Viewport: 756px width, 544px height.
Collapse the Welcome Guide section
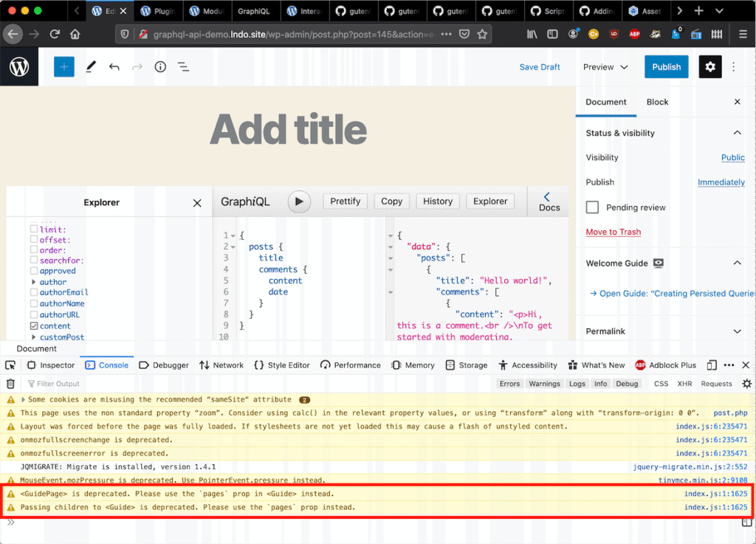tap(738, 263)
